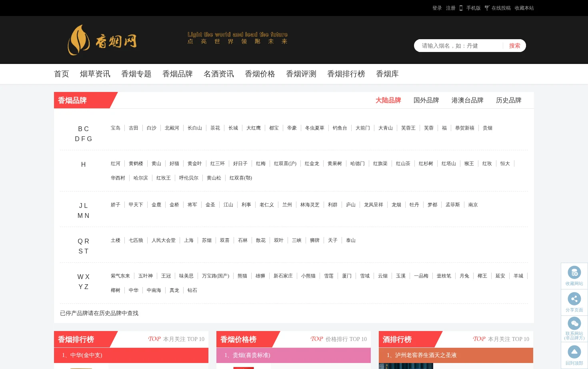Screen dimensions: 588x369
Task: Open the 林海灵芝 brand link
Action: [x=310, y=205]
